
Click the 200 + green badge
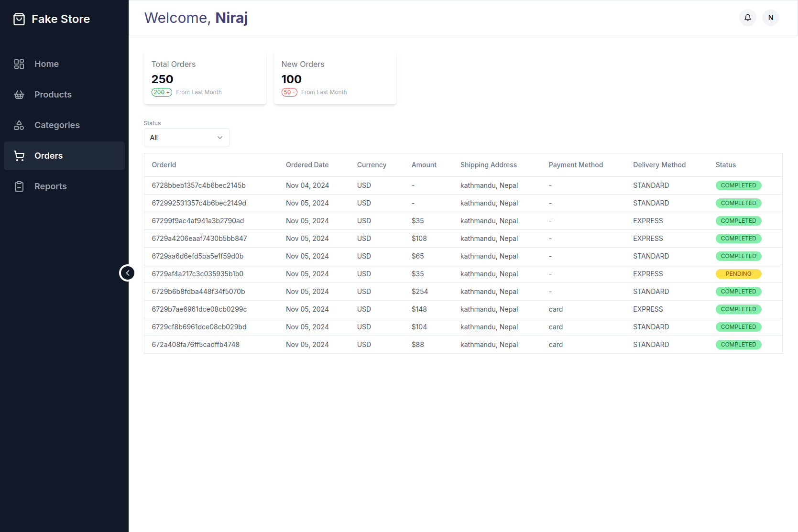tap(162, 92)
